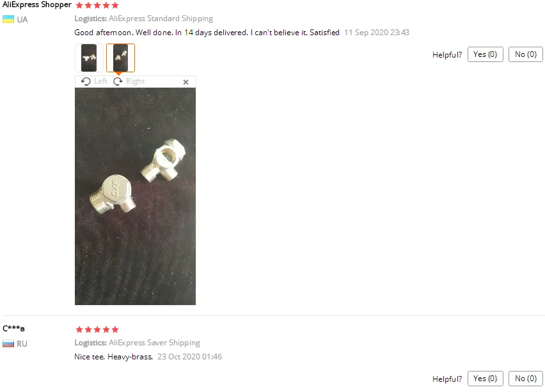Click the AliExpress Shopper reviewer name
545x392 pixels.
click(37, 5)
